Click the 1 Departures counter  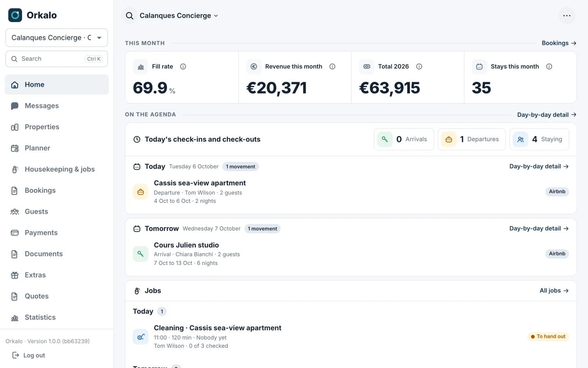pos(472,139)
